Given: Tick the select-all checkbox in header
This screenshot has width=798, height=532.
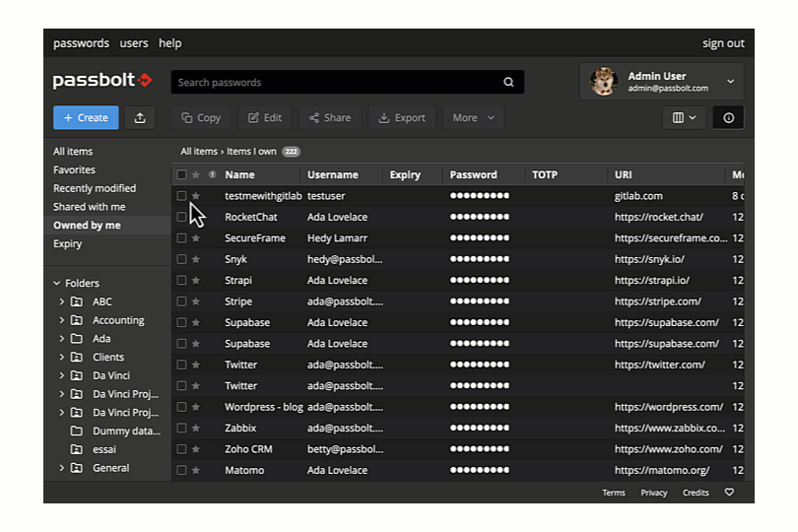Looking at the screenshot, I should click(181, 174).
